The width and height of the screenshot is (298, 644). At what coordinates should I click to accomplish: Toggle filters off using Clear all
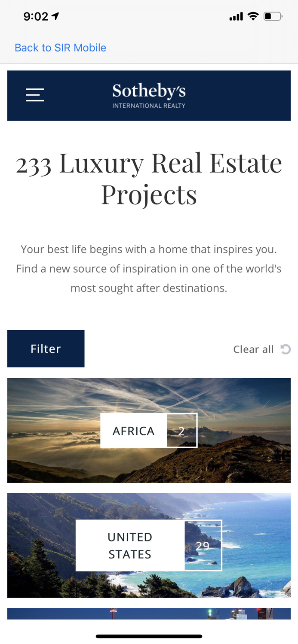pyautogui.click(x=253, y=349)
